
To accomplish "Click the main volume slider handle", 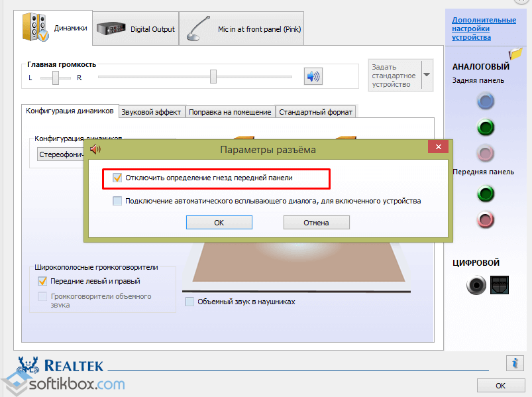I will click(x=213, y=77).
